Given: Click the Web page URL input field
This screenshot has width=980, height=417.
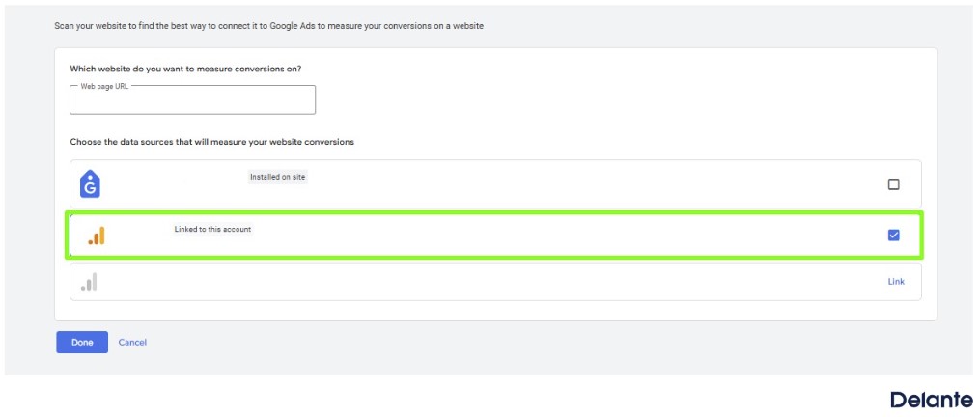Looking at the screenshot, I should point(192,100).
